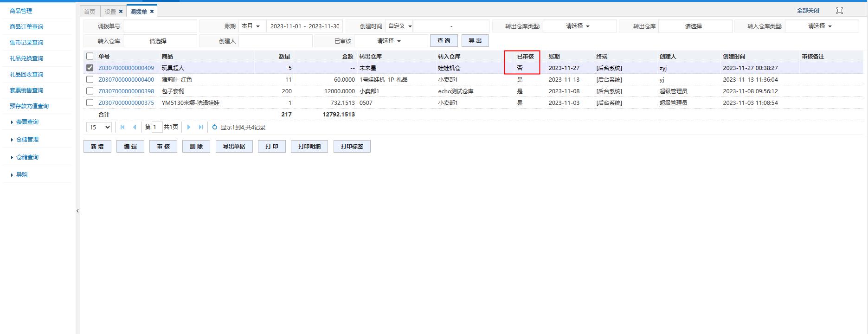Viewport: 868px width, 334px height.
Task: Focus the 调拨单号 input field
Action: click(160, 26)
